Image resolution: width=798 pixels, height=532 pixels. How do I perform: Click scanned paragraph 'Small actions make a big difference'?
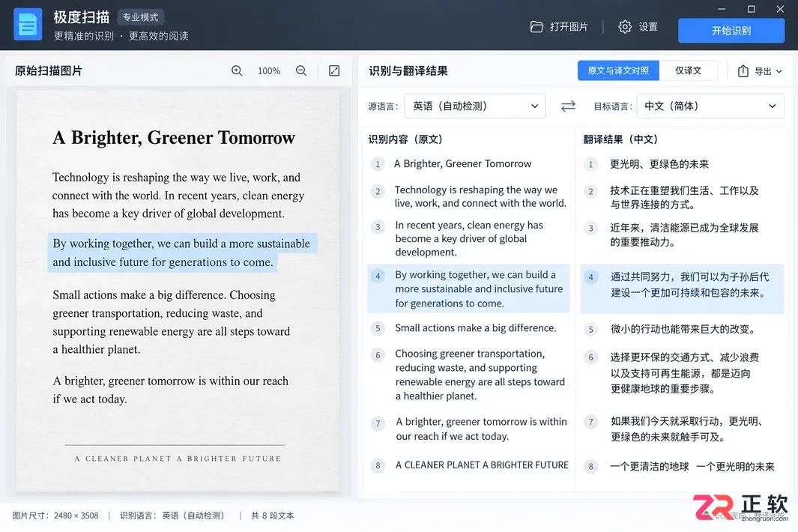(171, 321)
